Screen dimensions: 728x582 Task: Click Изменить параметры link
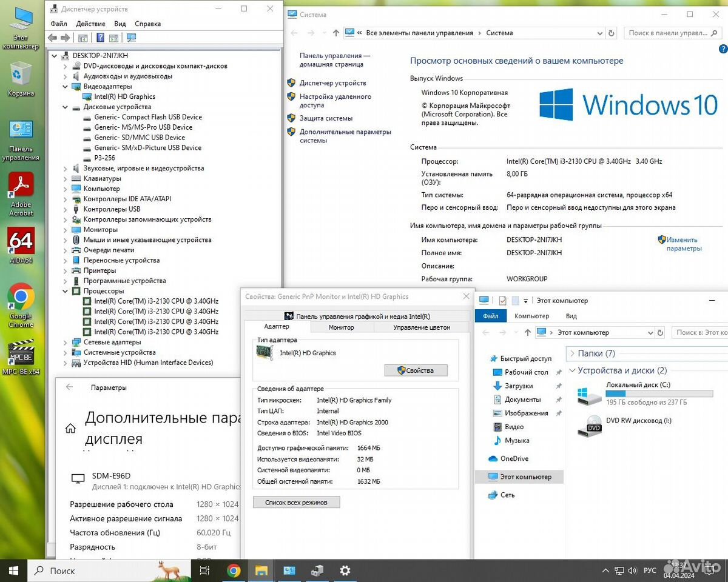click(x=684, y=244)
